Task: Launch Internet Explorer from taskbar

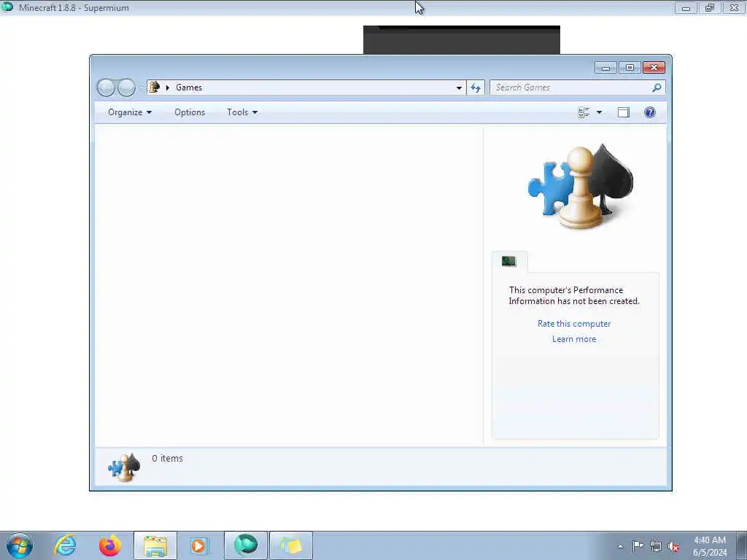Action: [65, 545]
